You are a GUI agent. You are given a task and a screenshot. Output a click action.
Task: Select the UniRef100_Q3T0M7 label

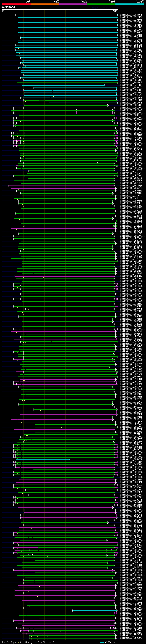coord(131,261)
